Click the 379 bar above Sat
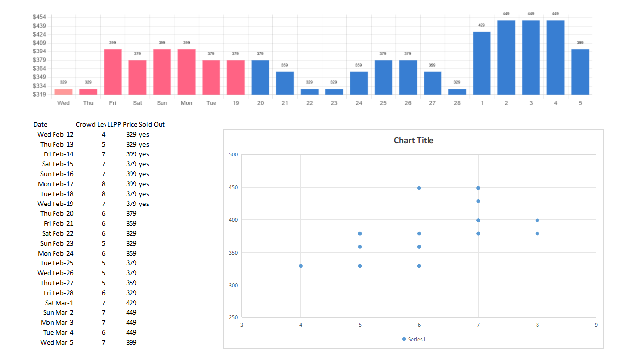The image size is (644, 358). coord(137,77)
